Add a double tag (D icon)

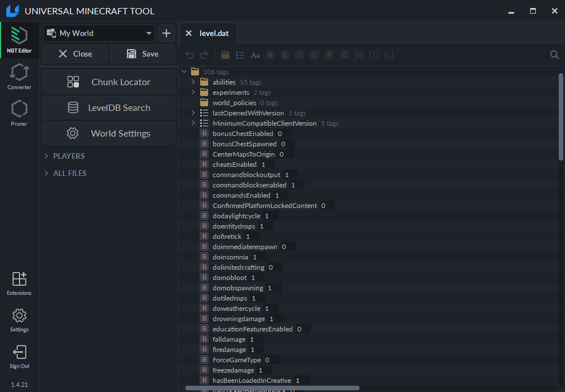click(x=344, y=55)
